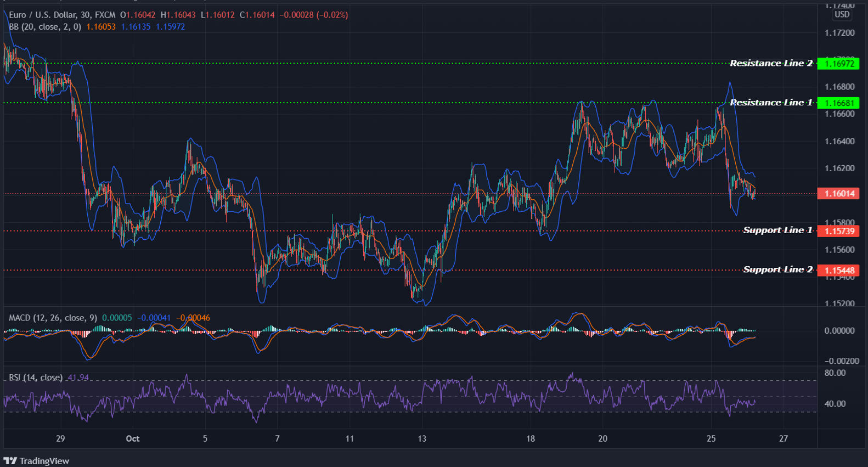
Task: Select the RSI (14, close) legend
Action: [x=36, y=378]
